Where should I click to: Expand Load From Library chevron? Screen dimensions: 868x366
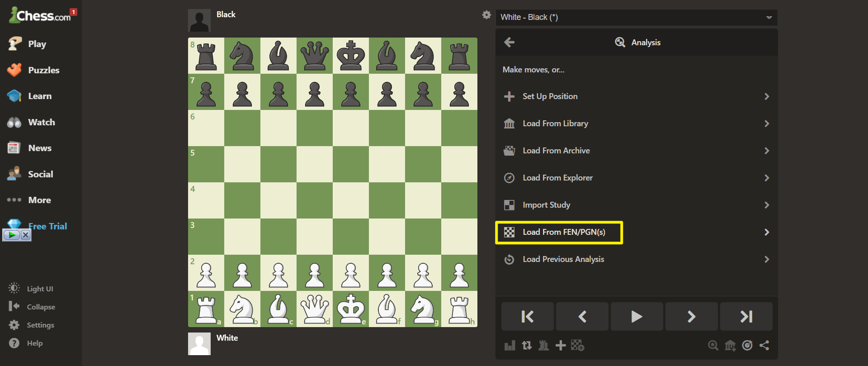coord(767,124)
